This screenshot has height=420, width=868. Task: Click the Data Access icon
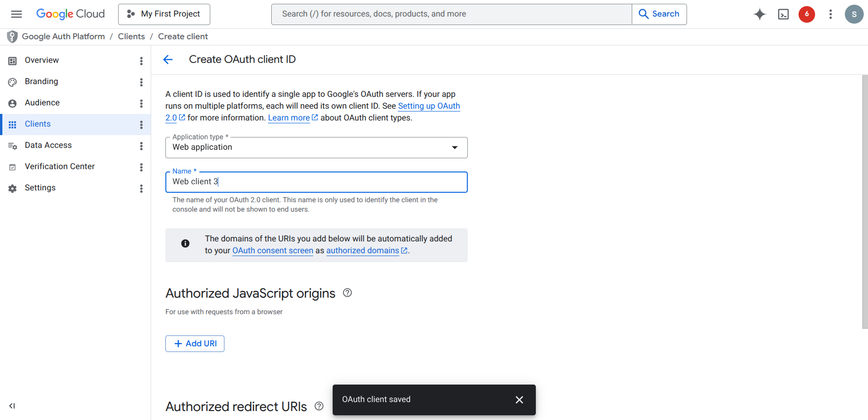[13, 146]
